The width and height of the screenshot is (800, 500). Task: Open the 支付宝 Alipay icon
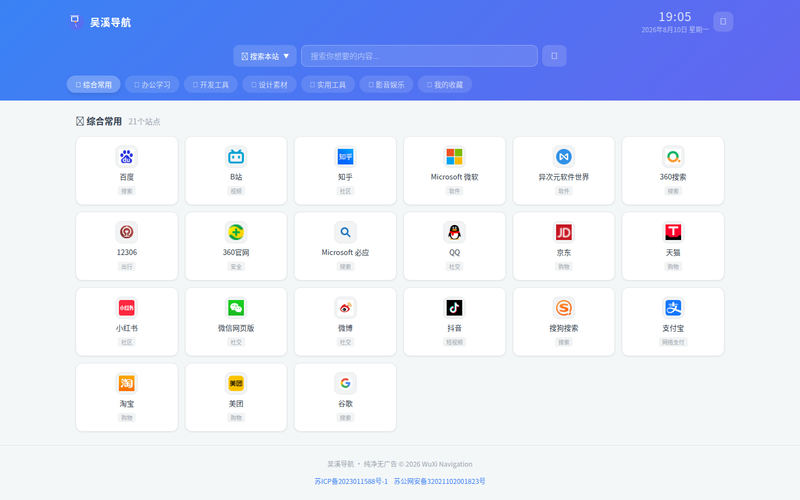[x=673, y=308]
